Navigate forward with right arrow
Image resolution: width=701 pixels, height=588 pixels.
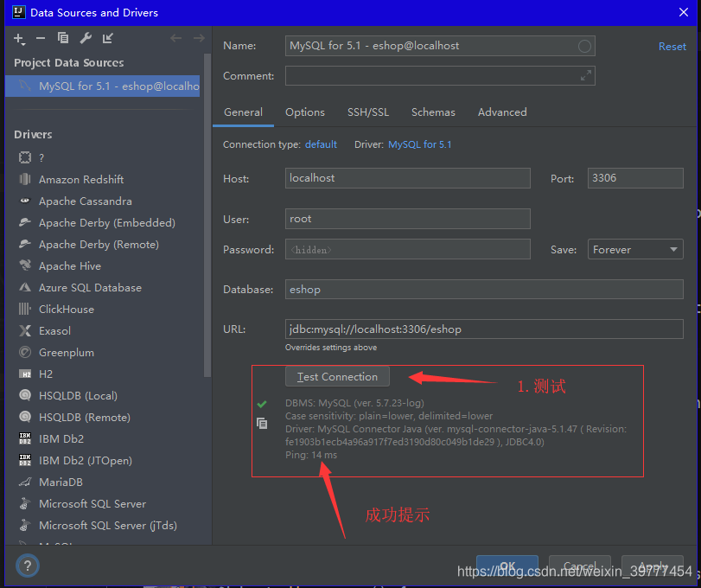199,38
